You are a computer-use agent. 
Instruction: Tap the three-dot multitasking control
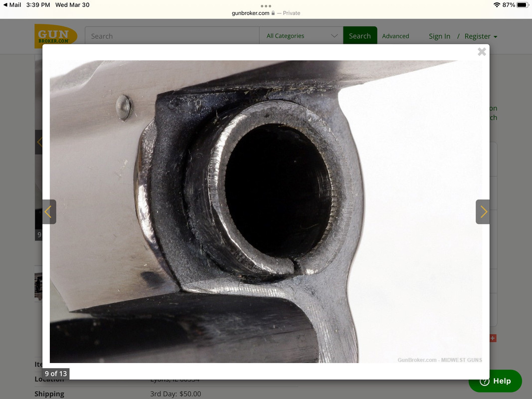point(266,6)
